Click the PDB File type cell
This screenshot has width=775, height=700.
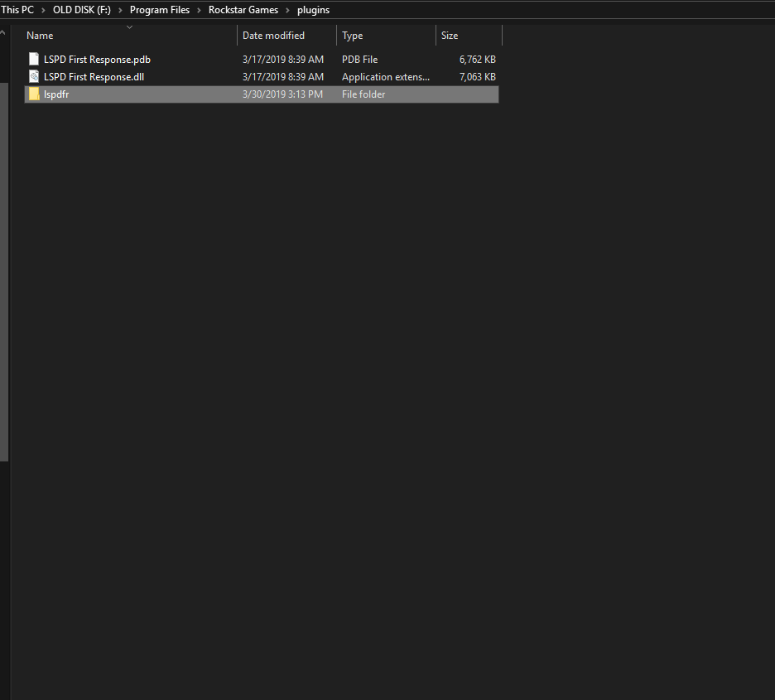(x=360, y=60)
